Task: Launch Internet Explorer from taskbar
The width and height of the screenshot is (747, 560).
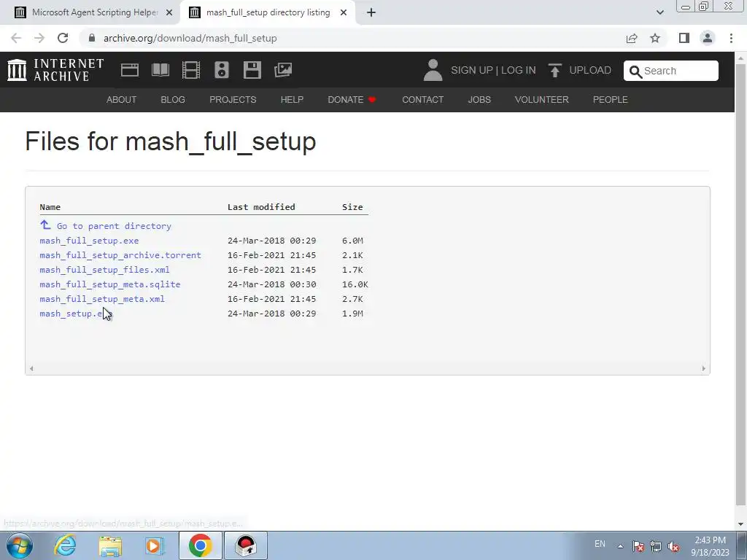Action: [65, 545]
